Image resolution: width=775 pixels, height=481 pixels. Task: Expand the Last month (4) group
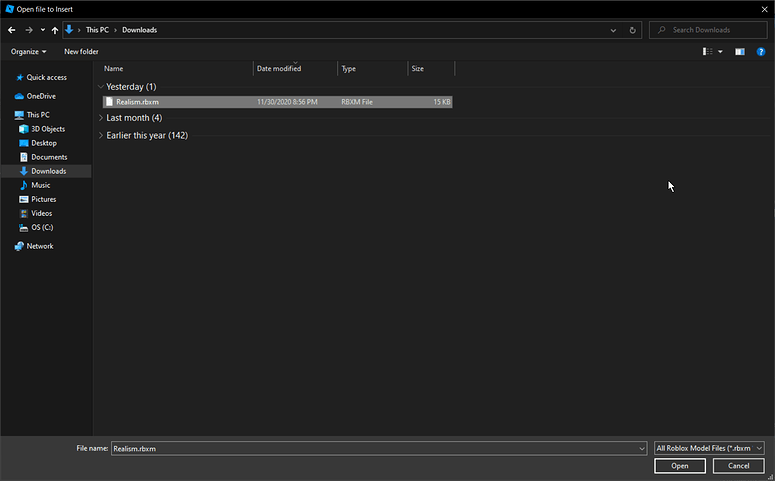[101, 118]
